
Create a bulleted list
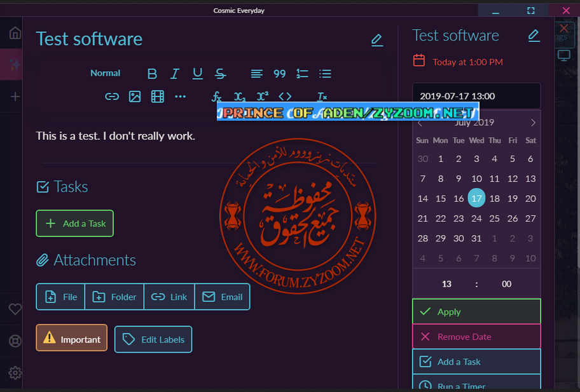click(325, 74)
